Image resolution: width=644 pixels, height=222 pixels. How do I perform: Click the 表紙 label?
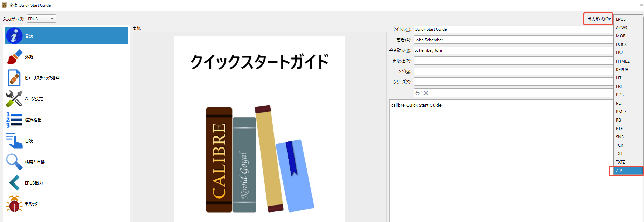(x=137, y=28)
